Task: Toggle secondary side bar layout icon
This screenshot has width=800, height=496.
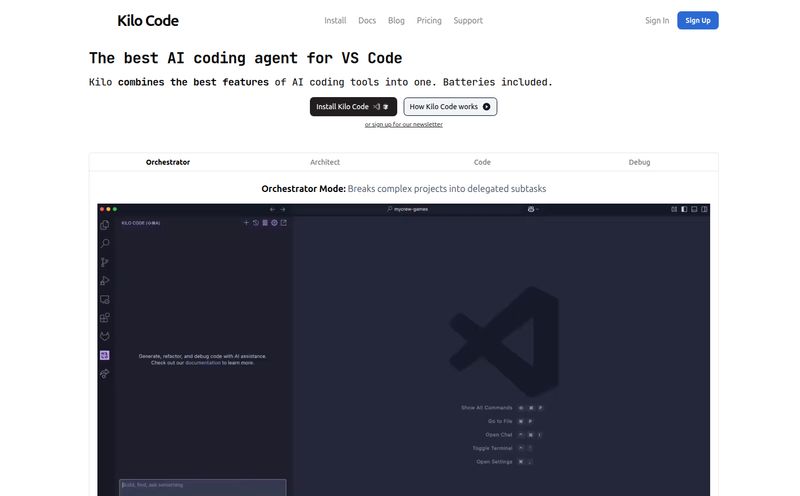Action: tap(704, 209)
